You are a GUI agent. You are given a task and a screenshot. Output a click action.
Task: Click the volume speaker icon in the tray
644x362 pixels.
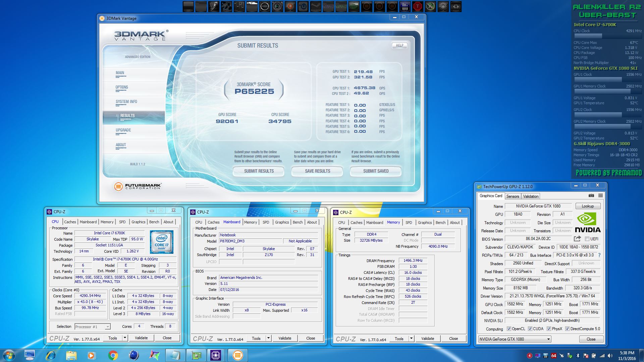[x=610, y=355]
